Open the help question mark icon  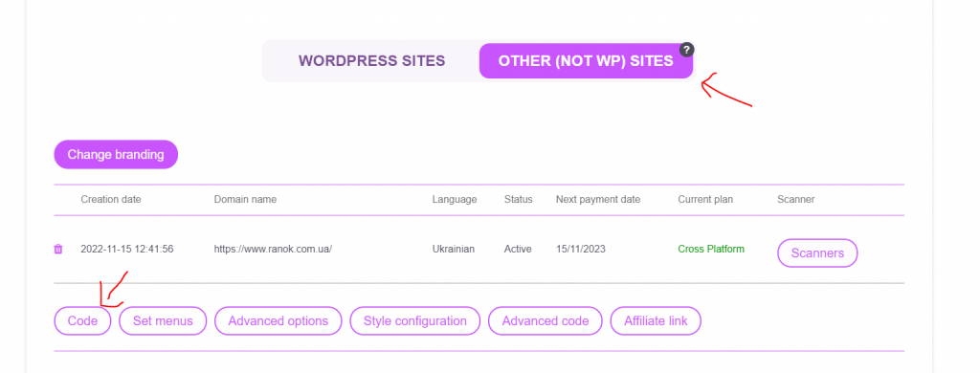[x=687, y=50]
